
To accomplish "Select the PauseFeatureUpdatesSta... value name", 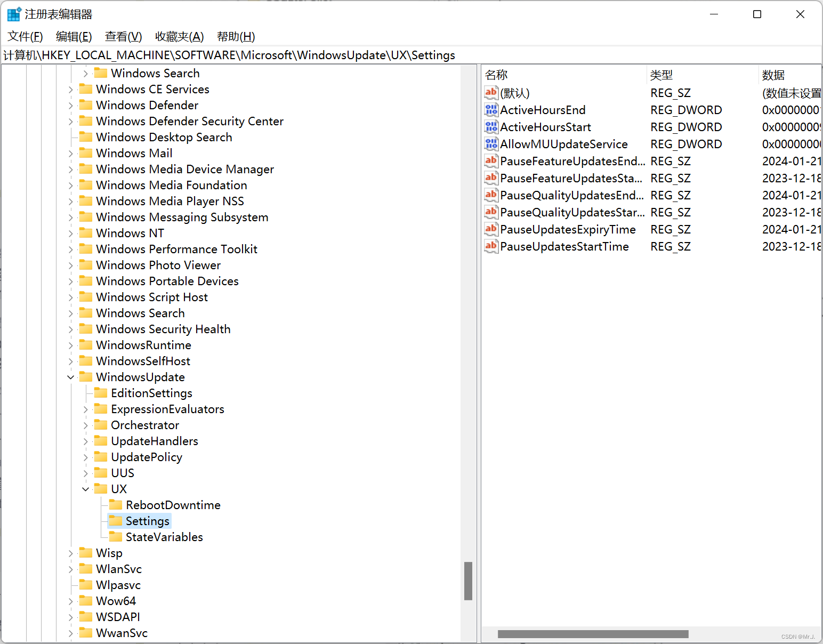I will tap(571, 178).
